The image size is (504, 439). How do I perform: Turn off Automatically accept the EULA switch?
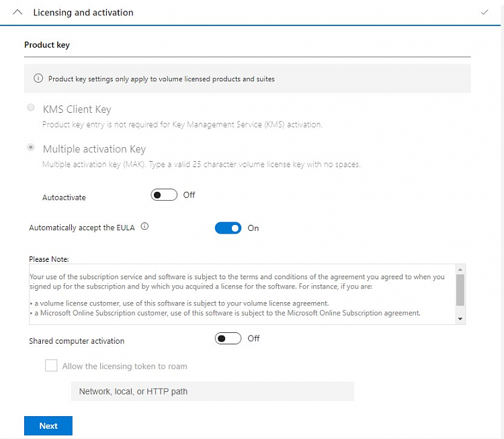(x=228, y=228)
